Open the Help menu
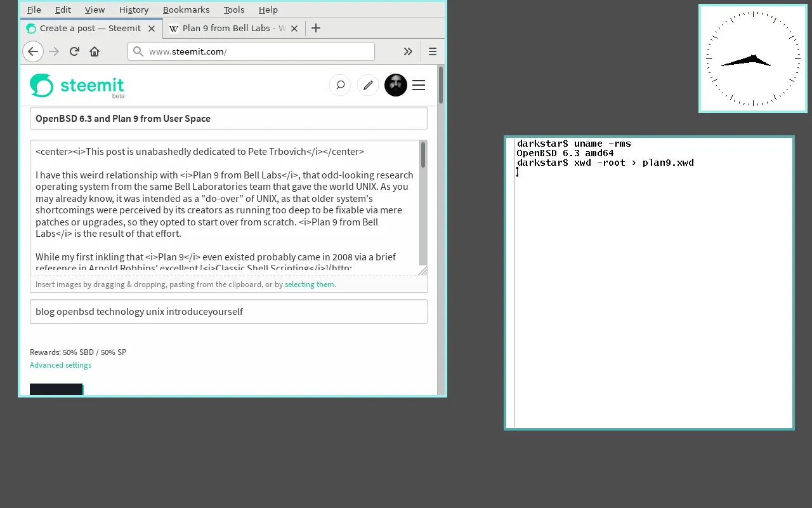 [268, 10]
